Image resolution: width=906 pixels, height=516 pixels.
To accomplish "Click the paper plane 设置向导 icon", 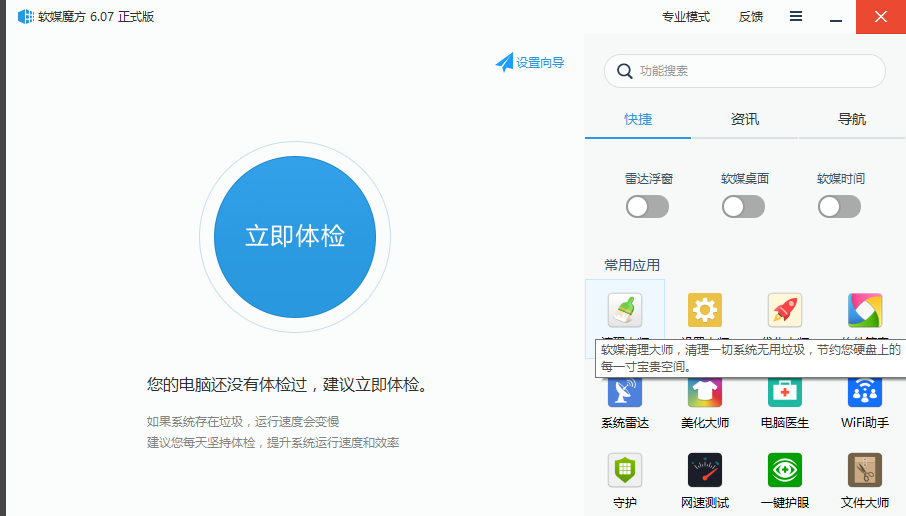I will click(504, 62).
